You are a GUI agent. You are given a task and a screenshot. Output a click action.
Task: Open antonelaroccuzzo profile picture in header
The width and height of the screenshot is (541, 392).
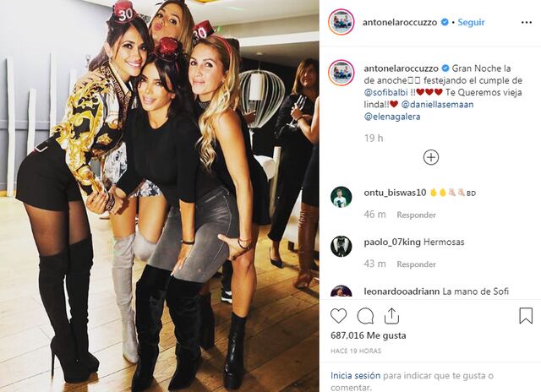coord(341,22)
